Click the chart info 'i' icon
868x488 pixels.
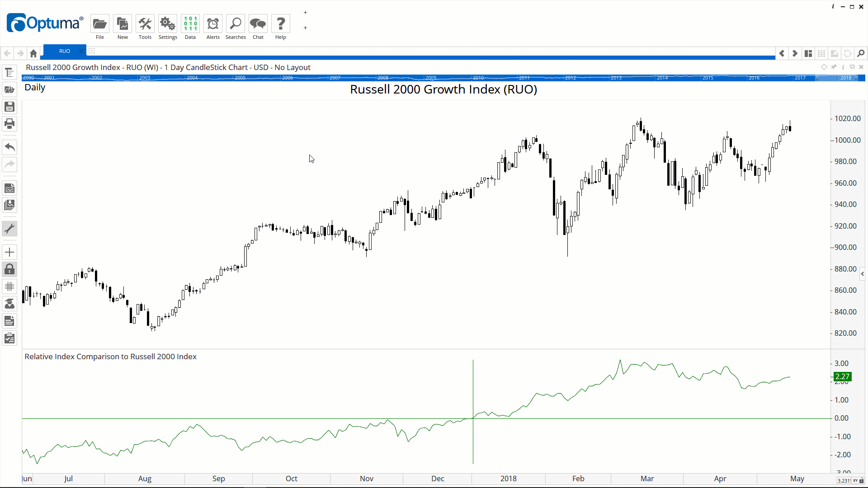(843, 67)
